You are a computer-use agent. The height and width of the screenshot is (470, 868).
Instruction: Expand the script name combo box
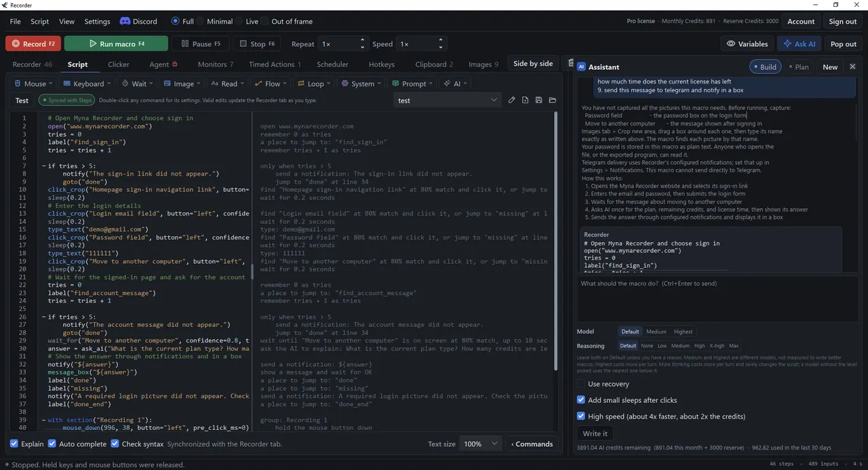click(x=448, y=100)
